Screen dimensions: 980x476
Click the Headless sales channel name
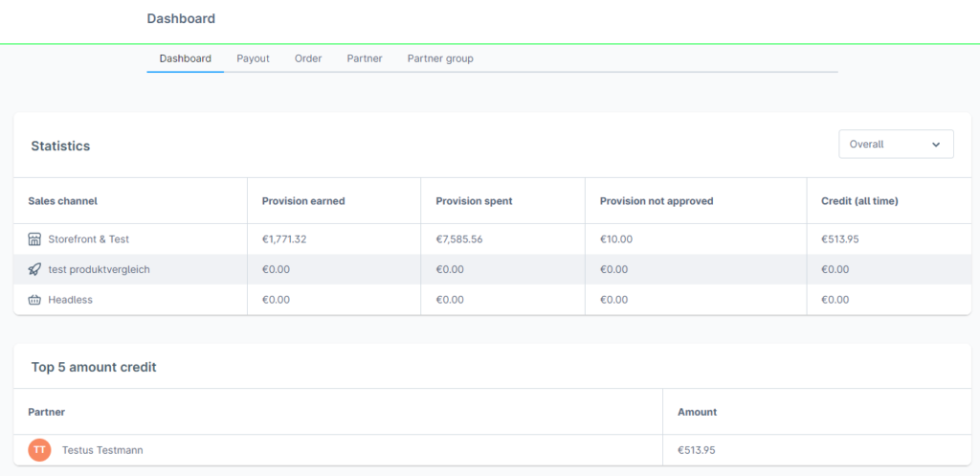pos(70,300)
